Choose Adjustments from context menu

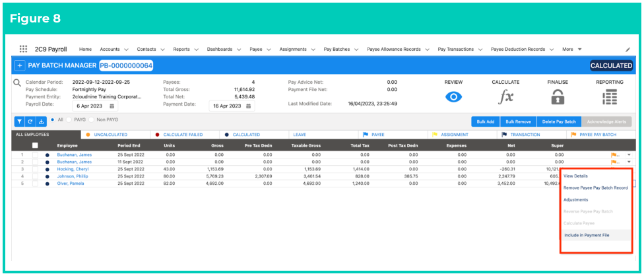pyautogui.click(x=575, y=199)
